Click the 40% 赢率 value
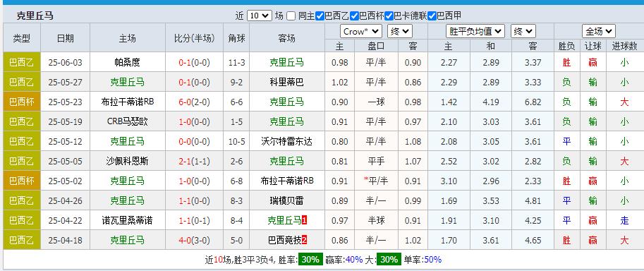Screen dimensions: 644x271 pos(354,260)
